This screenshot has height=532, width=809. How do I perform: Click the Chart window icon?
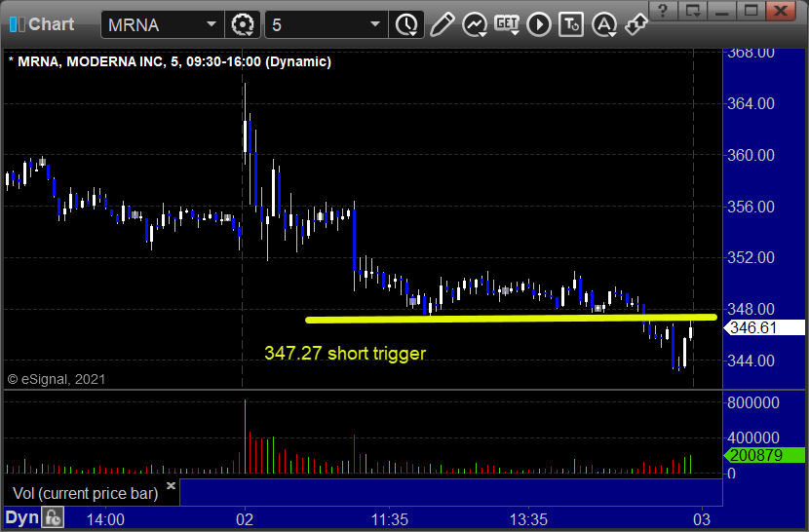17,24
